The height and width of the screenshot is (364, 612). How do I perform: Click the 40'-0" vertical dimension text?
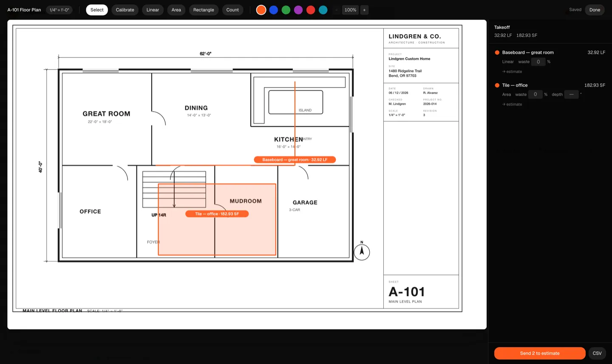click(40, 167)
